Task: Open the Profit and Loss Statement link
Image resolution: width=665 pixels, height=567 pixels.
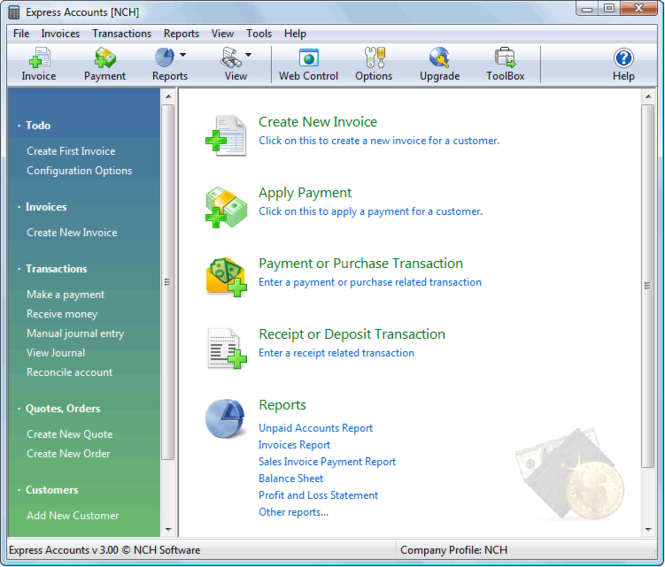Action: tap(318, 495)
